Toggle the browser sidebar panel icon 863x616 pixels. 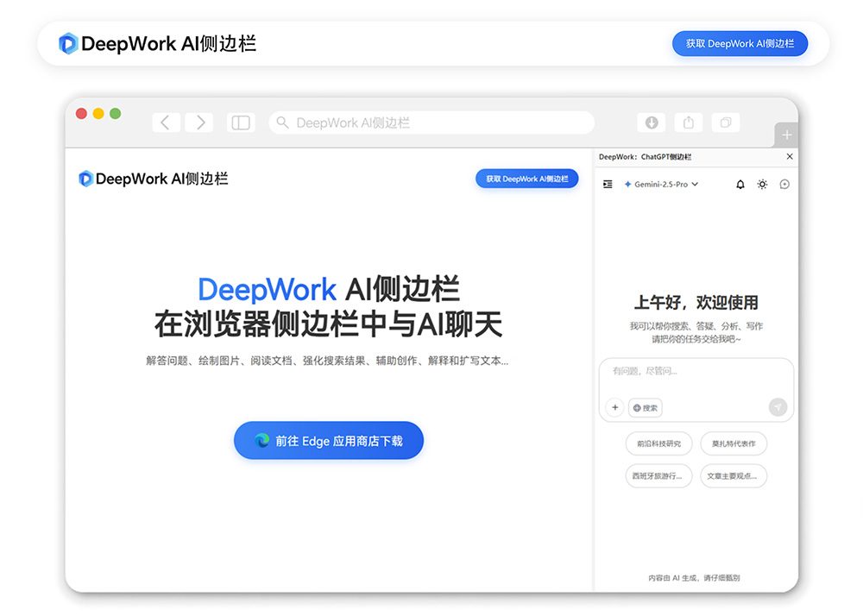point(240,122)
